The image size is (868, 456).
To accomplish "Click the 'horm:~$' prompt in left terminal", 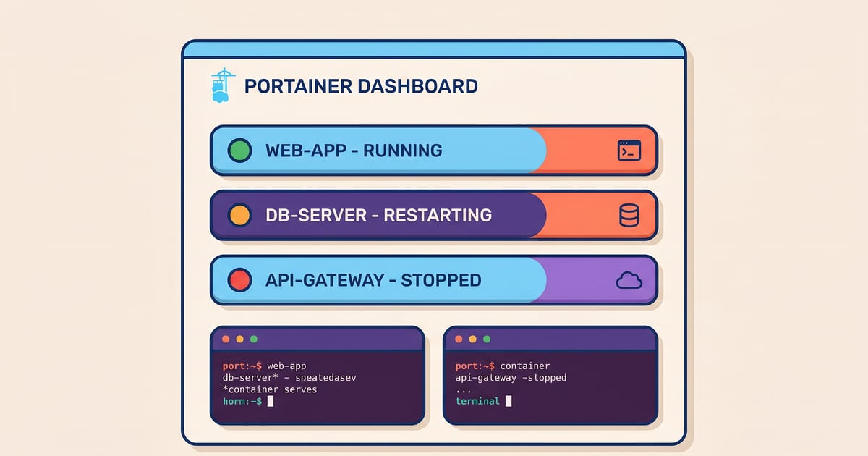I will click(242, 401).
